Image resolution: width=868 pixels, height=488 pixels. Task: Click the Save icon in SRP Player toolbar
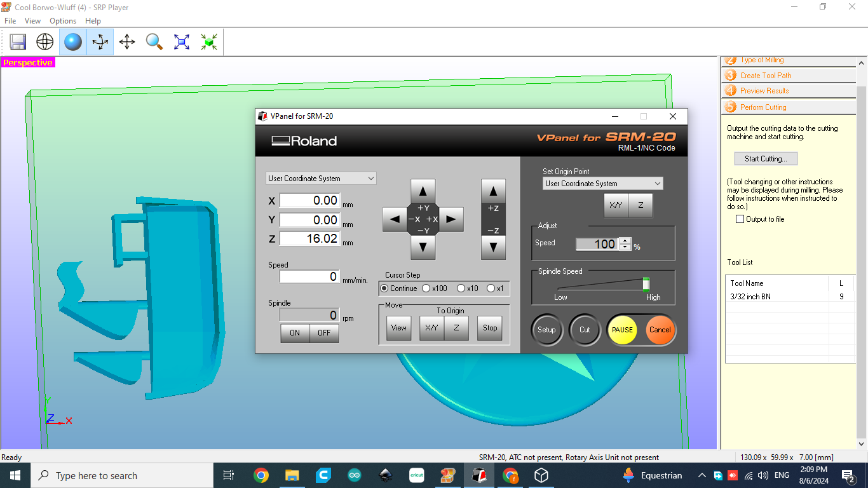pyautogui.click(x=18, y=42)
